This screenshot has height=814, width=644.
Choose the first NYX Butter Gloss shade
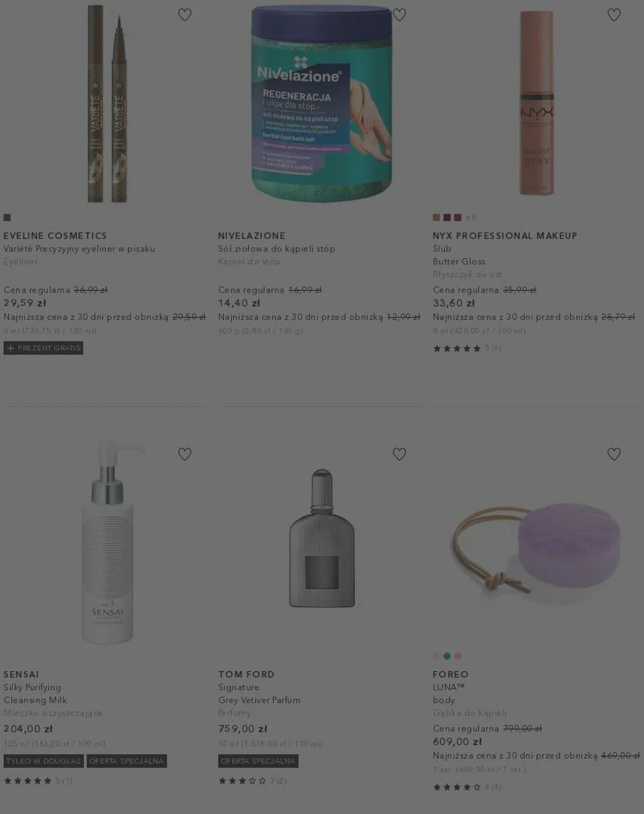coord(436,217)
